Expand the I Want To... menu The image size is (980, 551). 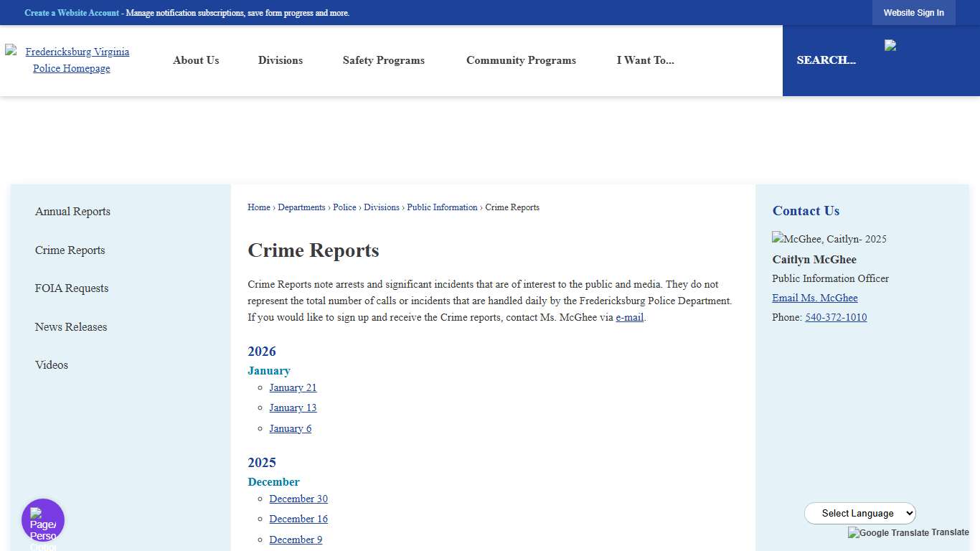645,60
